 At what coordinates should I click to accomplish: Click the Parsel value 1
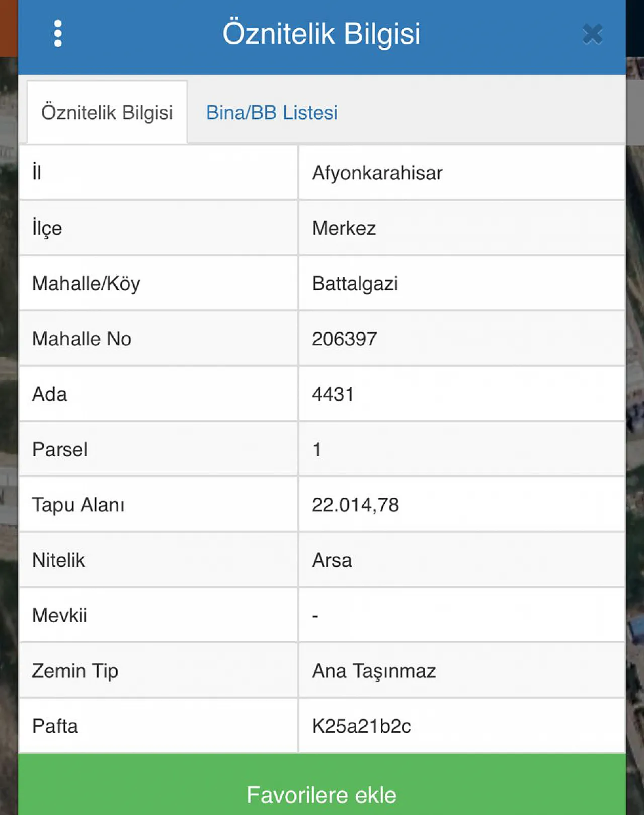coord(316,450)
